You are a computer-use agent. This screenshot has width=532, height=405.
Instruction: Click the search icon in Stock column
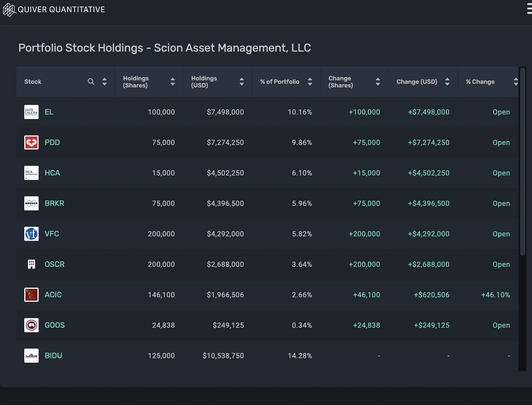click(x=91, y=82)
